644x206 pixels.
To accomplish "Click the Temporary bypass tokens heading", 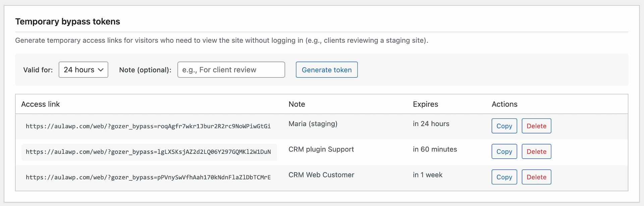I will pyautogui.click(x=67, y=21).
